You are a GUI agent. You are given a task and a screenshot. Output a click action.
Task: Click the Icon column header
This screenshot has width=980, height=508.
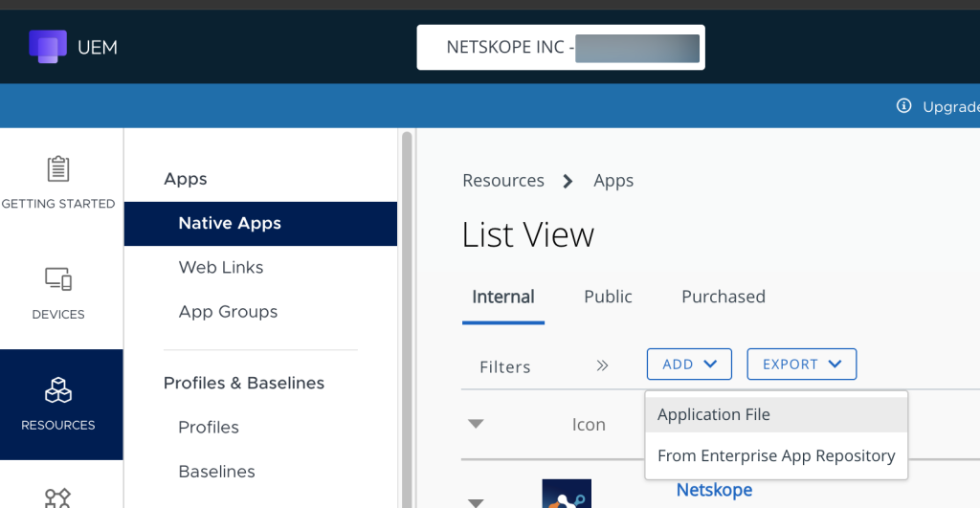click(x=589, y=425)
